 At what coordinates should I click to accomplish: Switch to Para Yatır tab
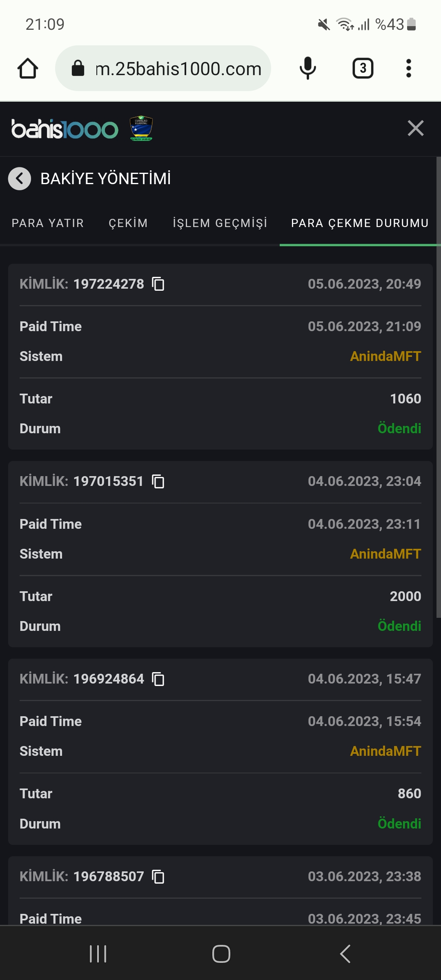pos(48,223)
